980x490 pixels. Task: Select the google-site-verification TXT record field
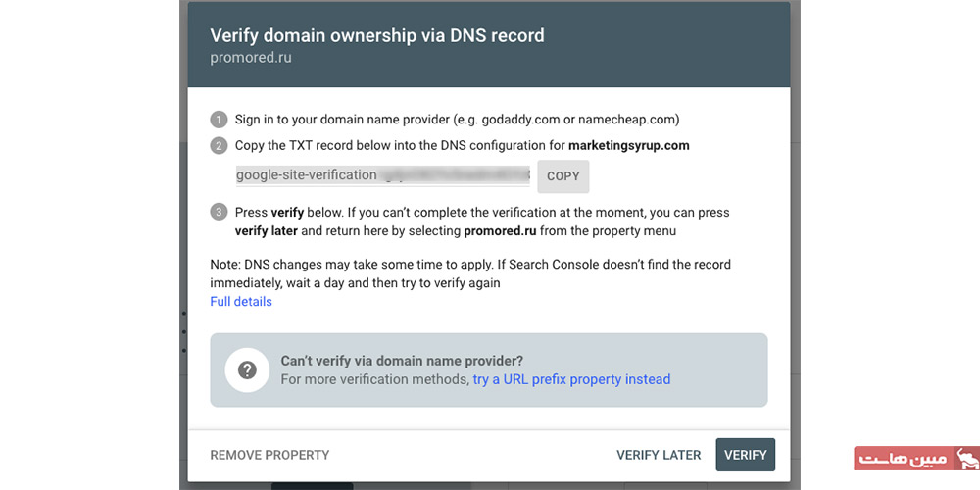coord(382,175)
